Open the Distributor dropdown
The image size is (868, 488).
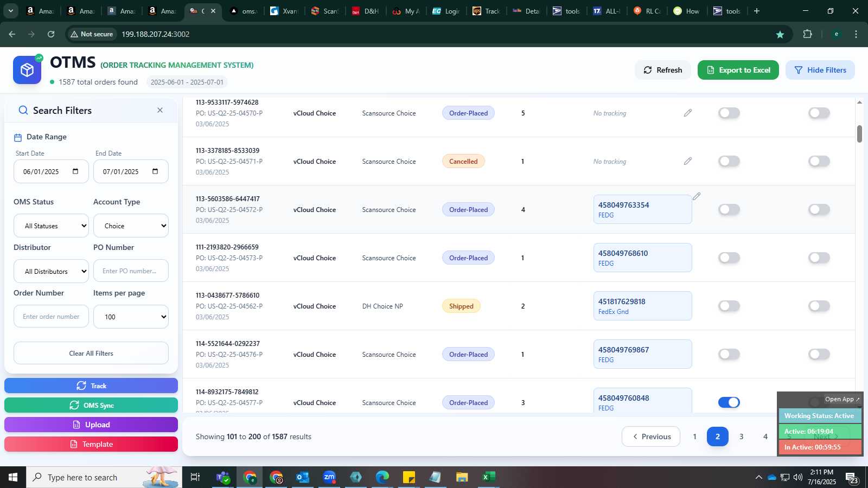51,271
